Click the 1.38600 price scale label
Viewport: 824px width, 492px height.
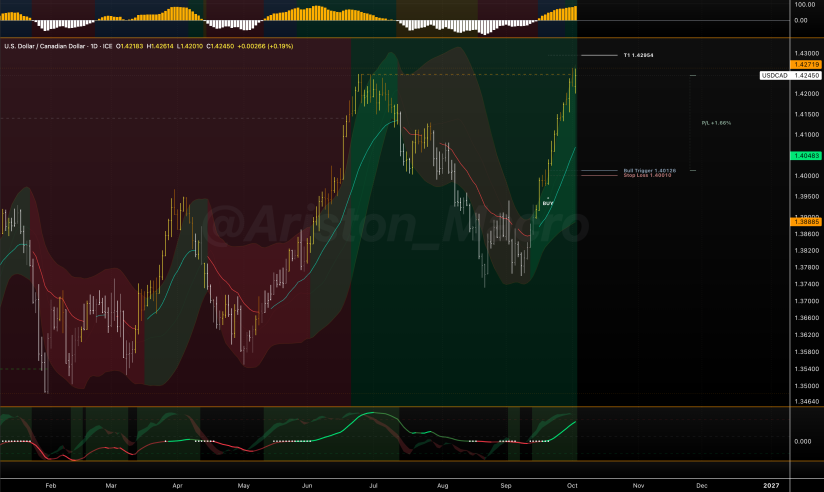807,234
